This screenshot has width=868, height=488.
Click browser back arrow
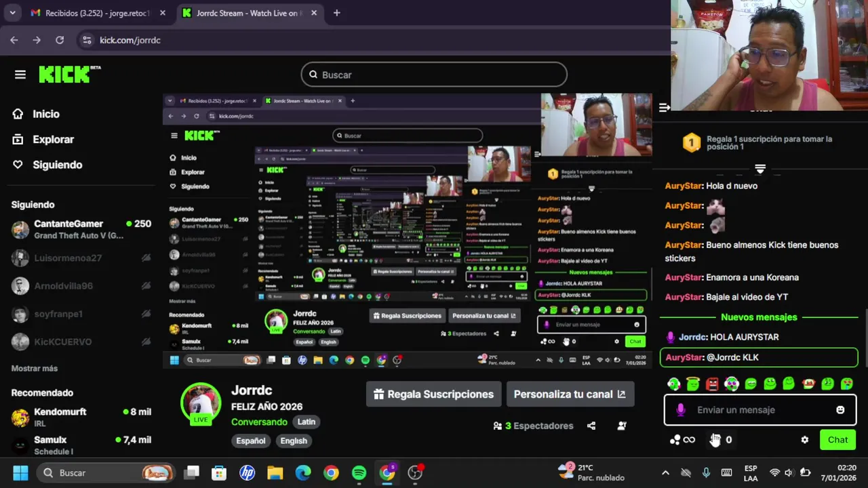click(14, 40)
